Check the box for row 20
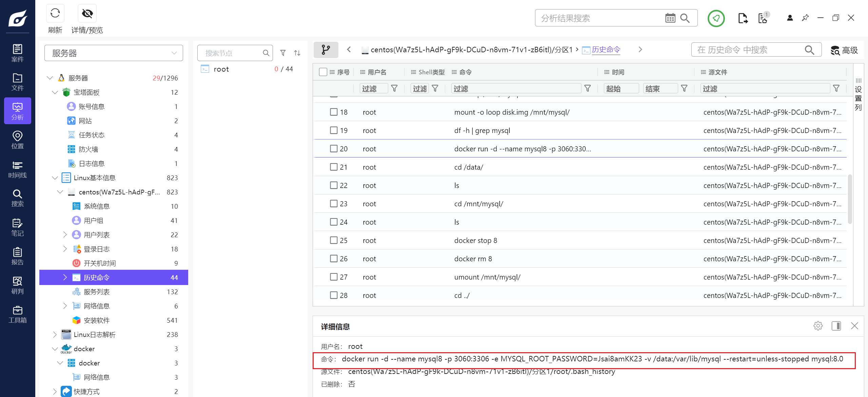868x397 pixels. tap(334, 149)
